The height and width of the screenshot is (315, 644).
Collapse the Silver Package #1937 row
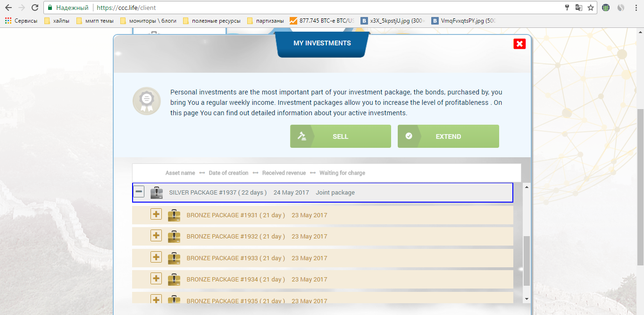point(139,192)
